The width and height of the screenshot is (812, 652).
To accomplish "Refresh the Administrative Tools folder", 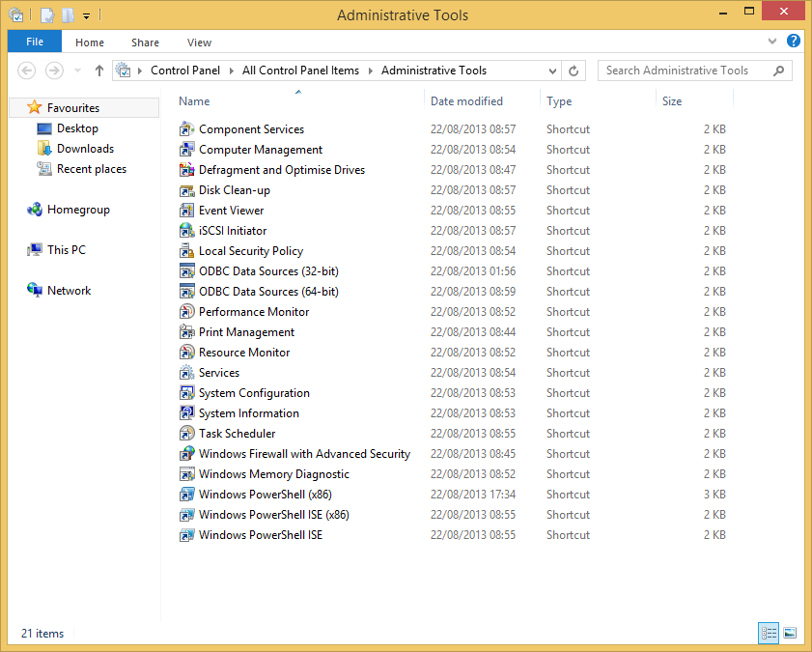I will [x=574, y=71].
